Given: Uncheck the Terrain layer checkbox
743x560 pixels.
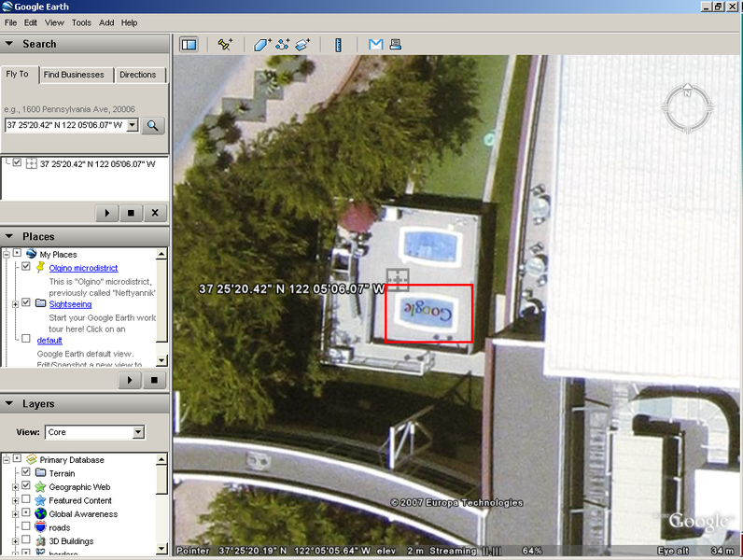Looking at the screenshot, I should 26,473.
